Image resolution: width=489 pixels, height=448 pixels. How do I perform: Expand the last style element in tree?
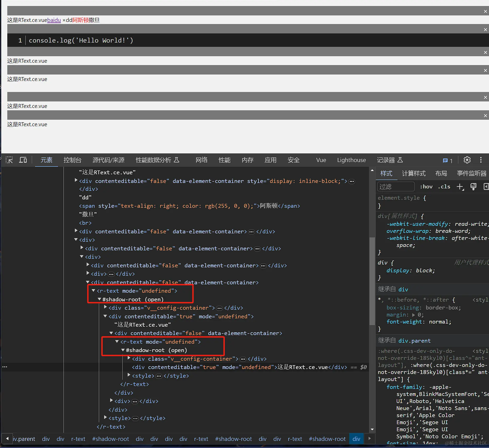(x=105, y=417)
